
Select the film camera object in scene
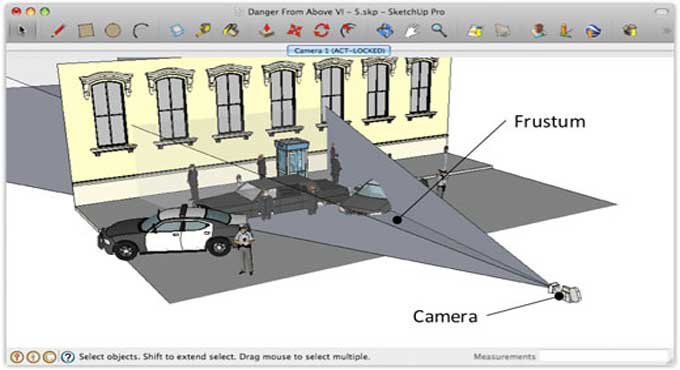566,292
